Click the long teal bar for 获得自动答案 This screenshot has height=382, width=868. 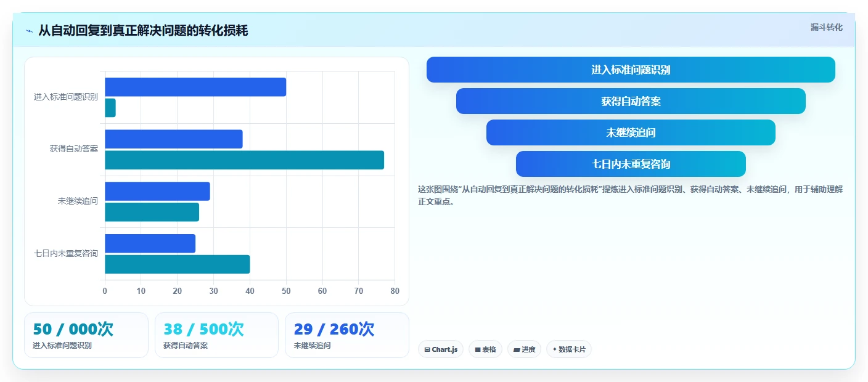(x=244, y=160)
